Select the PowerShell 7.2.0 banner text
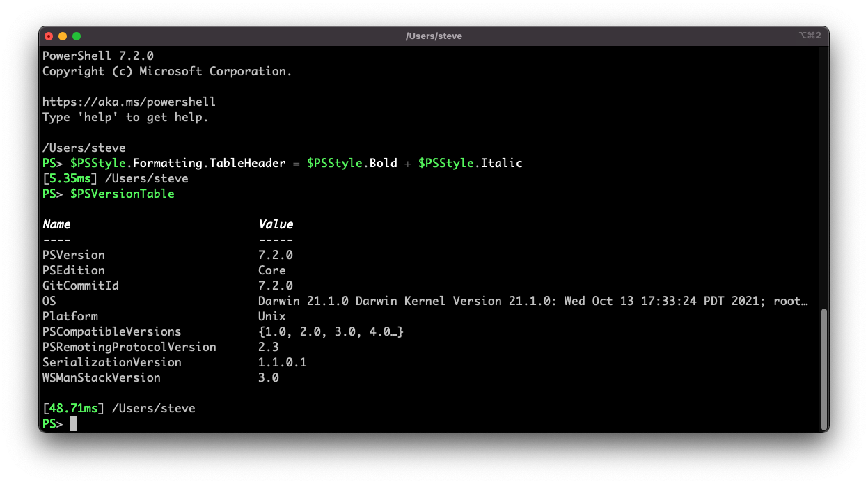This screenshot has width=868, height=484. tap(97, 55)
